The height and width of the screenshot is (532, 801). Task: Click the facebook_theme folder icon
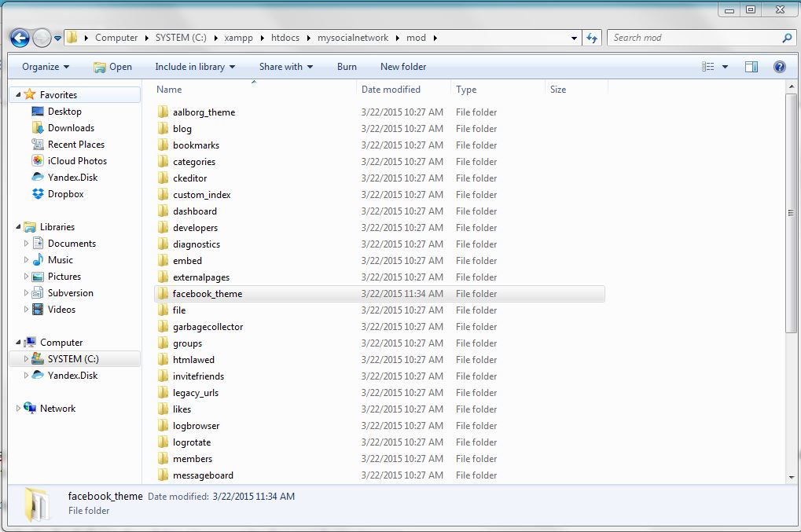coord(164,294)
